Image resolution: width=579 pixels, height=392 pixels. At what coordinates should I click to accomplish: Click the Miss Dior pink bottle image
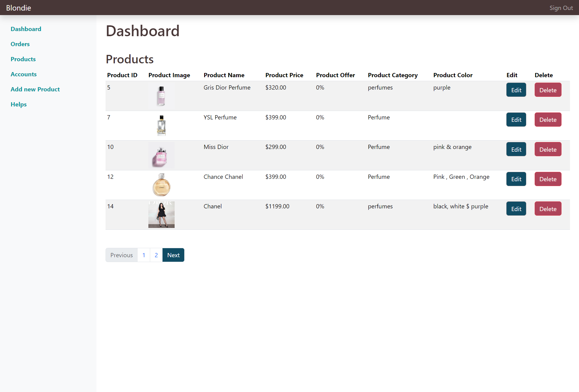161,155
